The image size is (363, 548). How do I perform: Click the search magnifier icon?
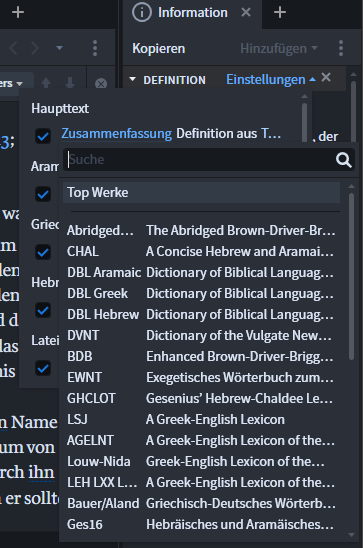(343, 160)
